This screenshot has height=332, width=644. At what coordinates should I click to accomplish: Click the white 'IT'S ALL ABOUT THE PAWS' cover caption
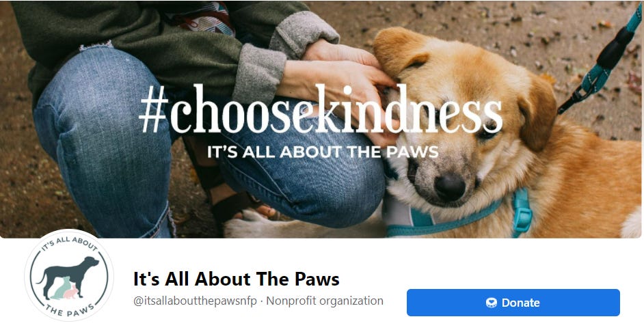click(x=323, y=152)
